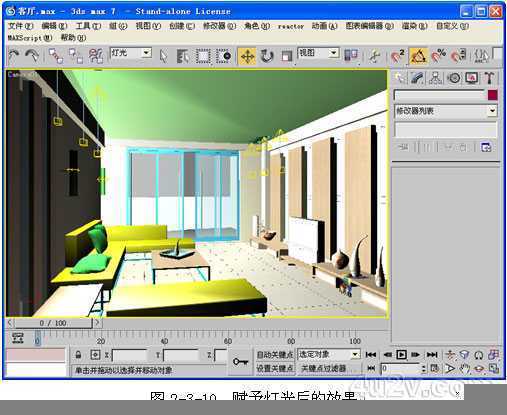
Task: Switch to the Modify command panel tab
Action: point(417,78)
